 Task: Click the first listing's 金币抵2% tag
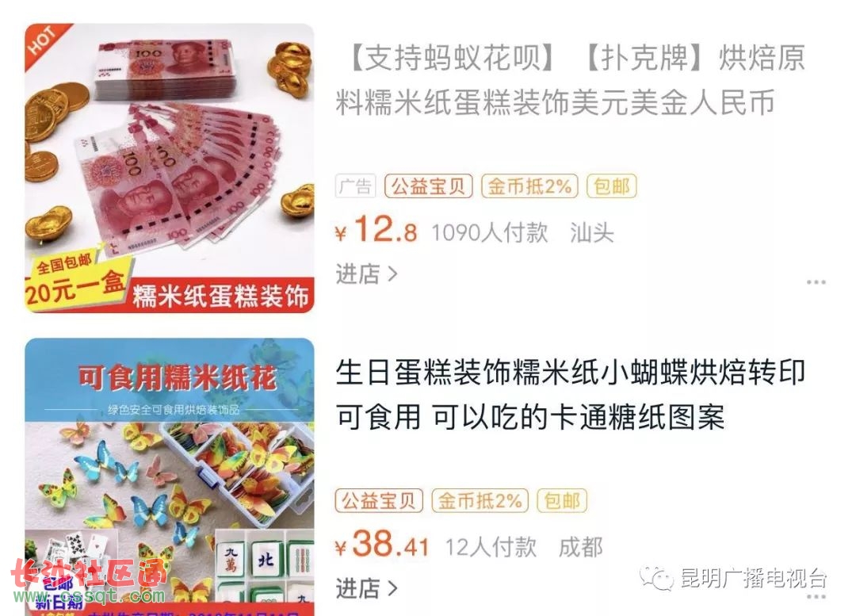click(529, 187)
